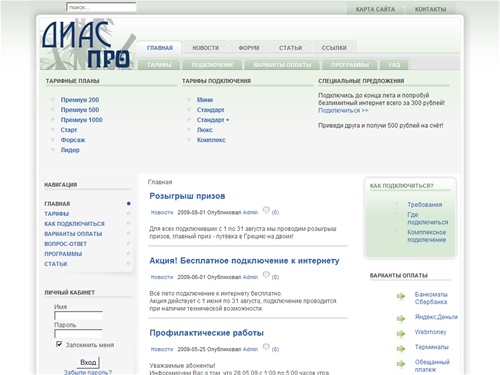
Task: Open the Webmoney payment link
Action: point(430,332)
